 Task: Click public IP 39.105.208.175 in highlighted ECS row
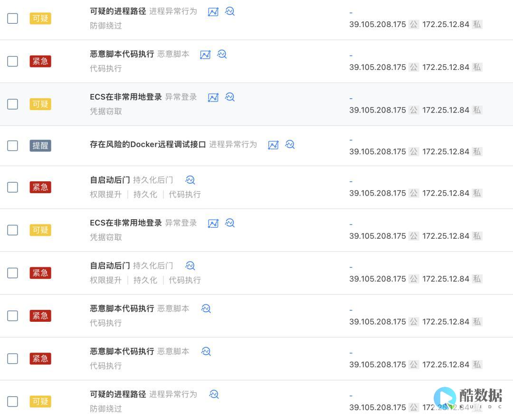click(x=378, y=110)
